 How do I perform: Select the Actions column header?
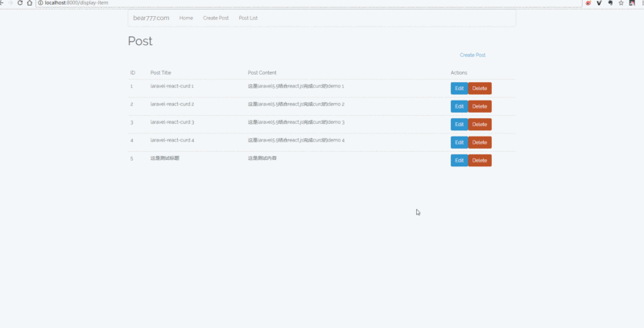[x=459, y=72]
